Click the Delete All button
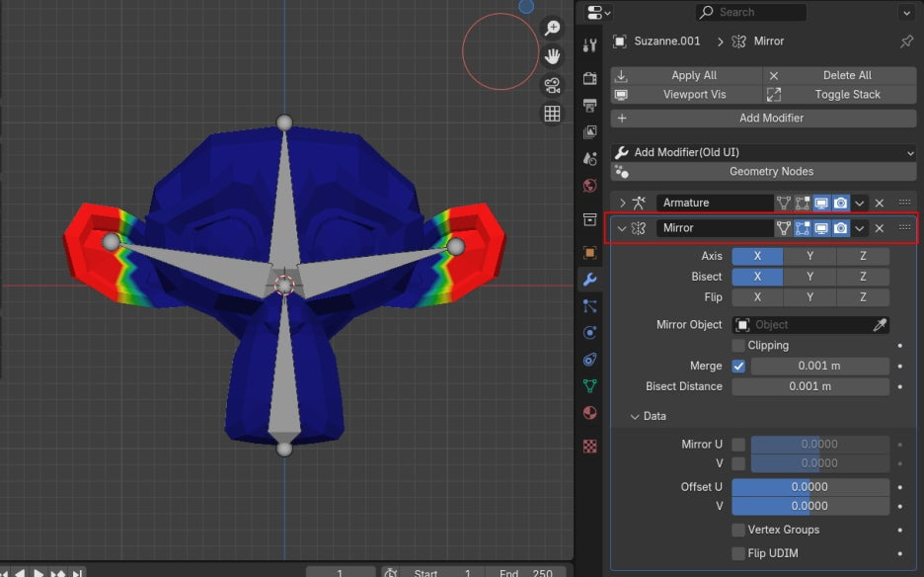 pyautogui.click(x=840, y=75)
